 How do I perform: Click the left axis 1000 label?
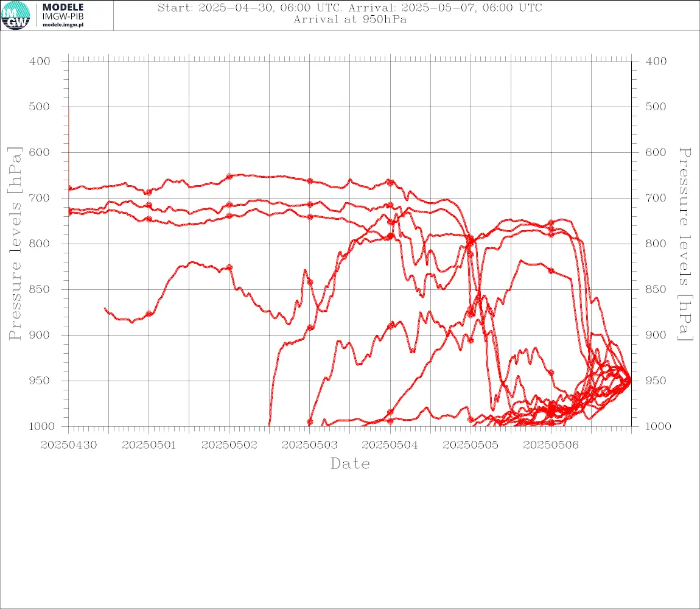(42, 426)
